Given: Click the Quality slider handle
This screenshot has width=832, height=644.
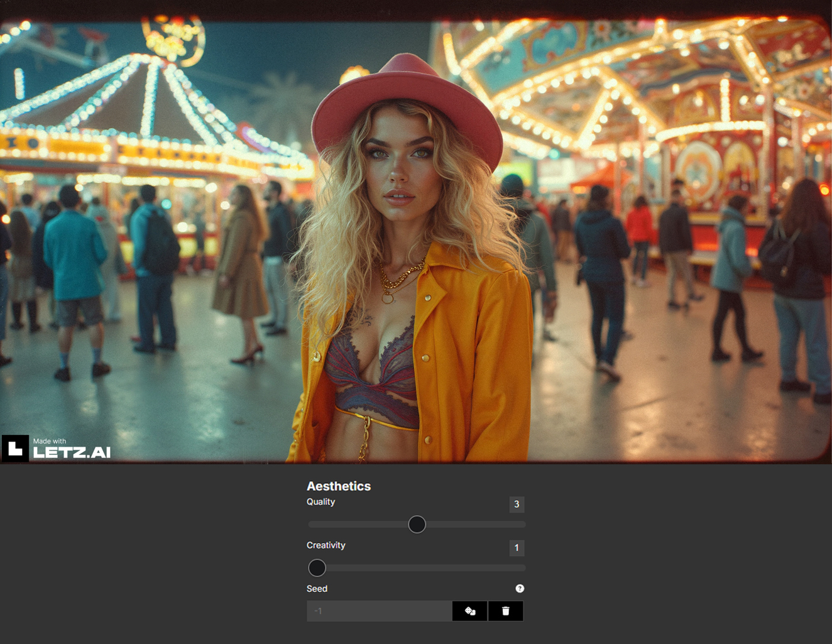Looking at the screenshot, I should [417, 524].
